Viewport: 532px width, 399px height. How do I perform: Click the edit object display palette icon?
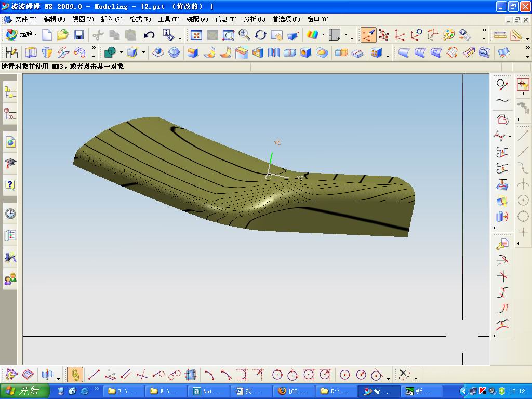[448, 35]
